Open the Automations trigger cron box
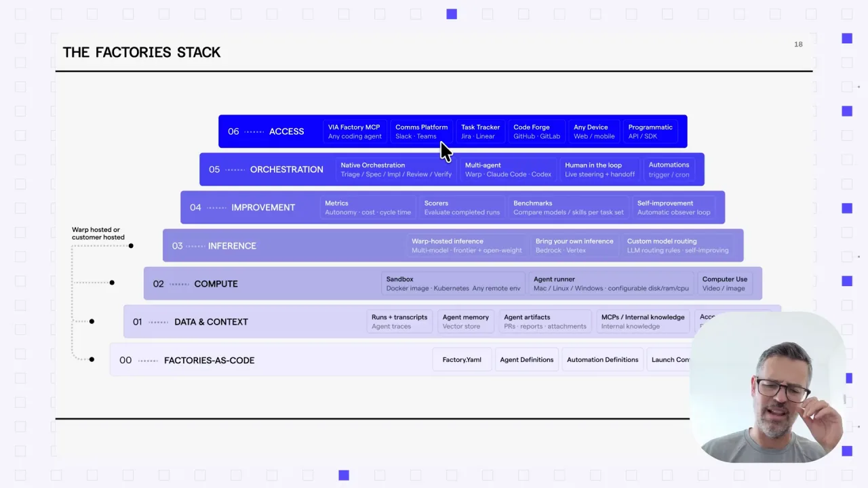868x488 pixels. click(669, 169)
